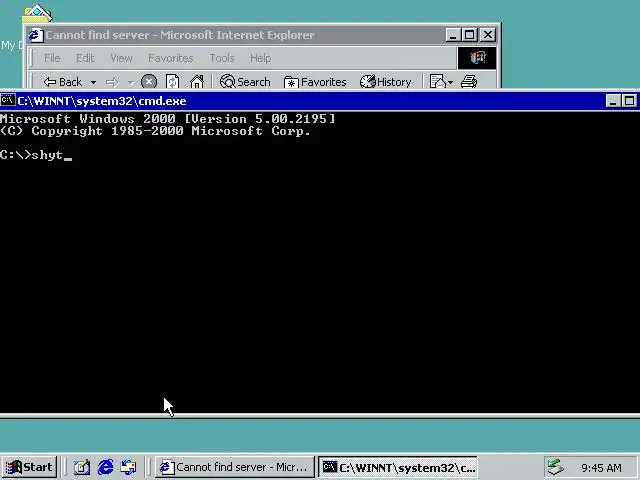Click the Copyright 1985-2000 Microsoft Corp. line
The image size is (640, 480).
click(x=155, y=131)
